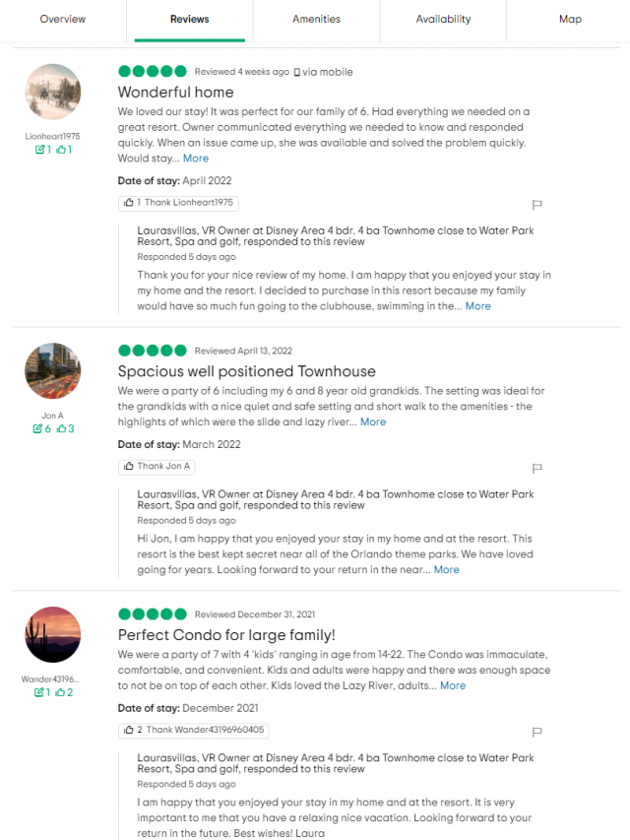The image size is (630, 840).
Task: Show full text of Perfect Condo review
Action: (x=452, y=685)
